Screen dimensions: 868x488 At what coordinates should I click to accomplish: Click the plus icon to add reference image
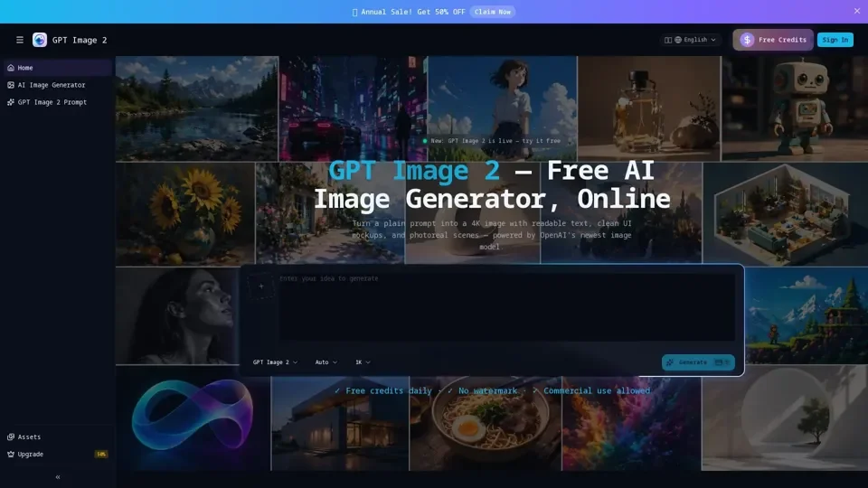[x=260, y=286]
